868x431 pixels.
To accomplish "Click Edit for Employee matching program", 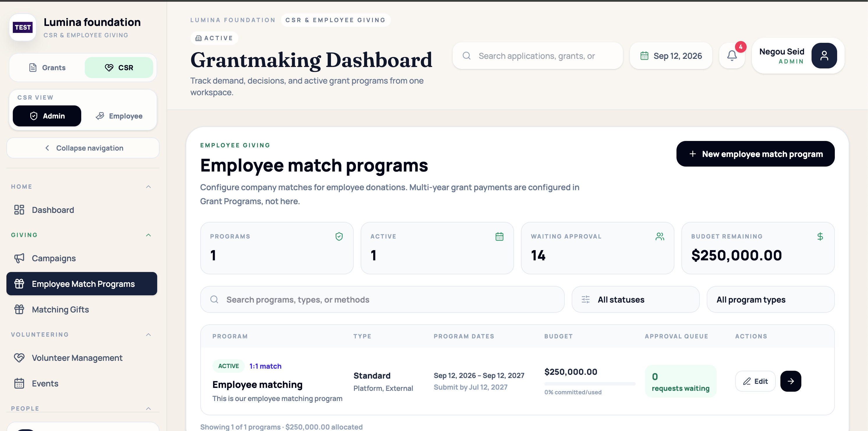I will [x=755, y=381].
